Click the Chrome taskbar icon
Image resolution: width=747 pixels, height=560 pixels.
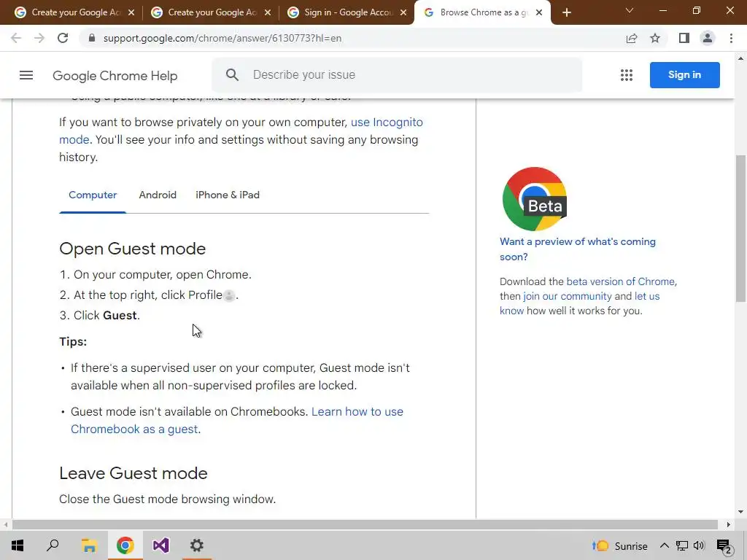point(125,545)
